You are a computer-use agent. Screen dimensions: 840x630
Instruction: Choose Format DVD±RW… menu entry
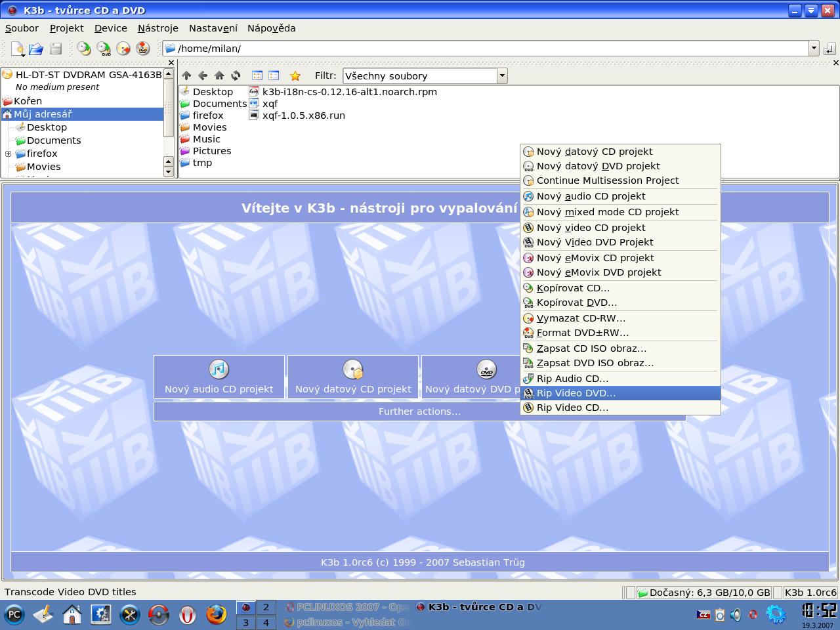point(620,333)
